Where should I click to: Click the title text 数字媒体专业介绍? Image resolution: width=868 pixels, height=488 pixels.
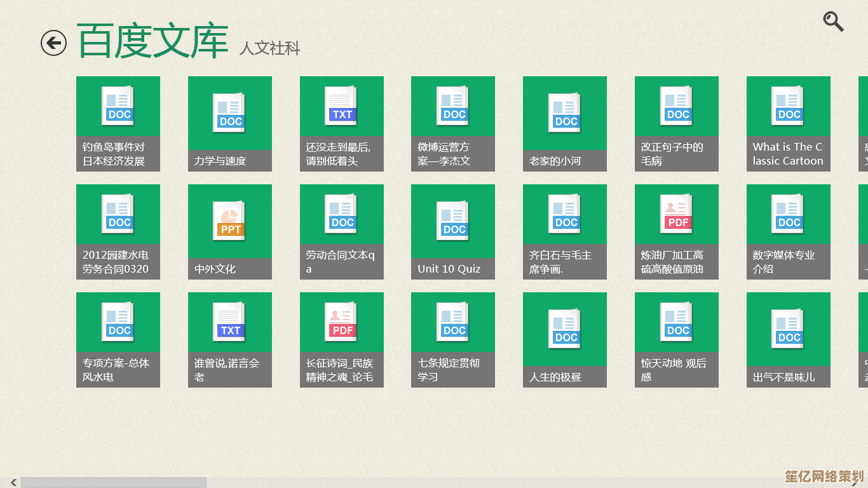click(783, 262)
